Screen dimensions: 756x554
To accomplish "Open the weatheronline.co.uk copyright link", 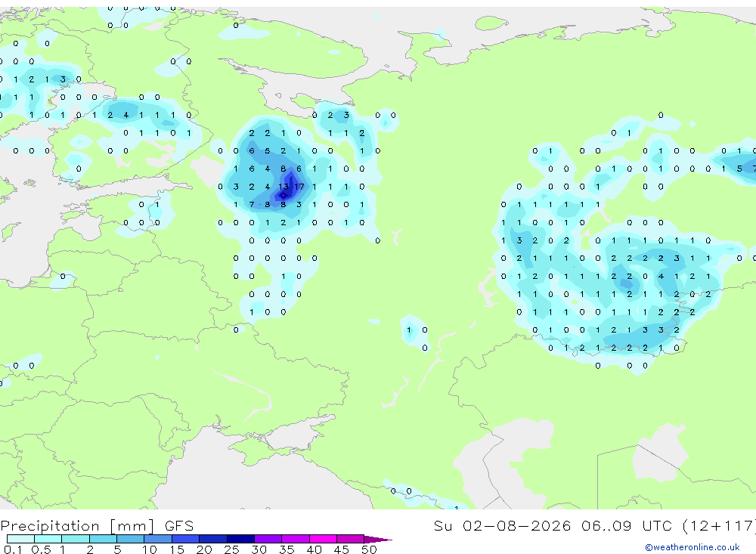I will click(692, 547).
